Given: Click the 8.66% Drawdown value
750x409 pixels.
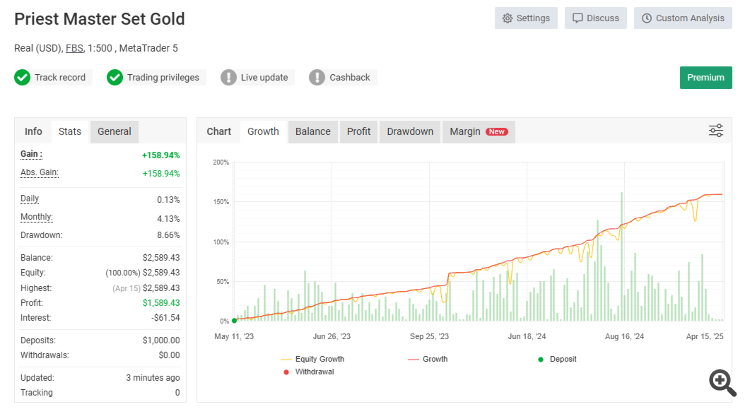Looking at the screenshot, I should point(168,235).
